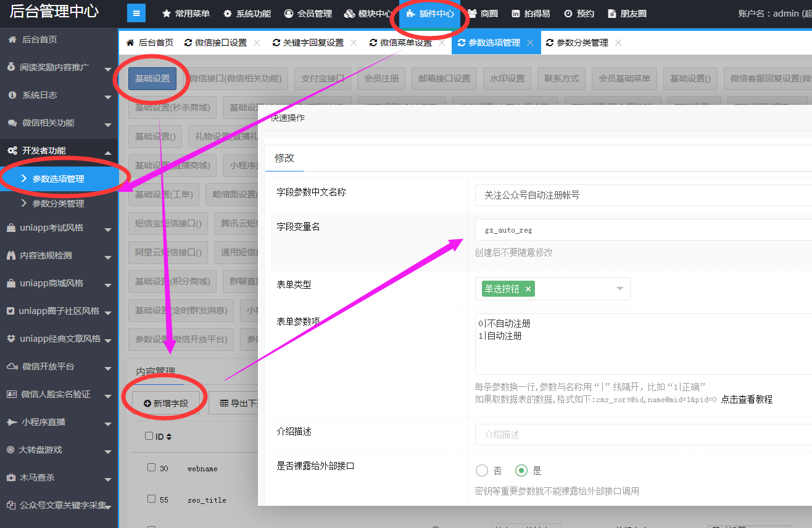Screen dimensions: 812x528
Task: Click the 点击查看教程 link
Action: 747,399
